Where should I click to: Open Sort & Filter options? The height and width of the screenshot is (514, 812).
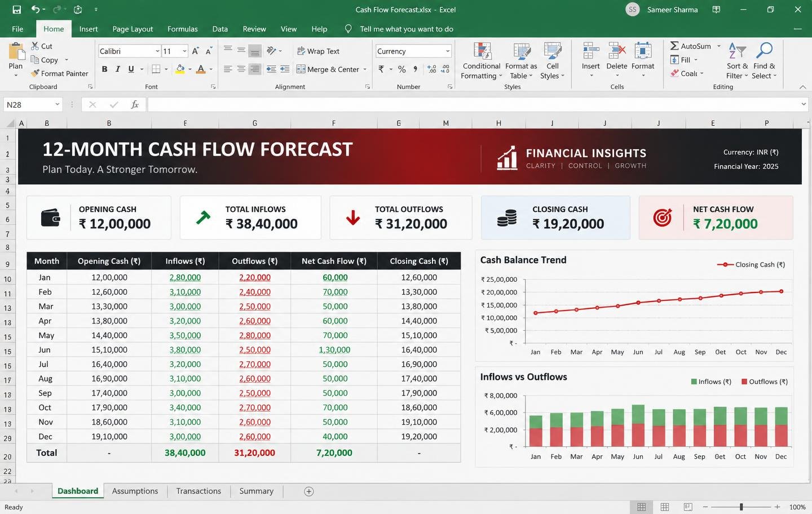[x=737, y=60]
